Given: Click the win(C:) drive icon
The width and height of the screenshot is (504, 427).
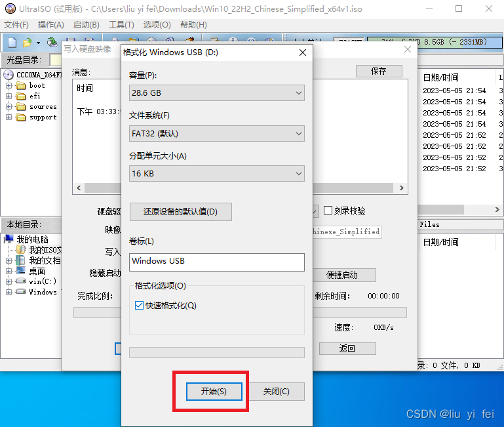Looking at the screenshot, I should (21, 281).
